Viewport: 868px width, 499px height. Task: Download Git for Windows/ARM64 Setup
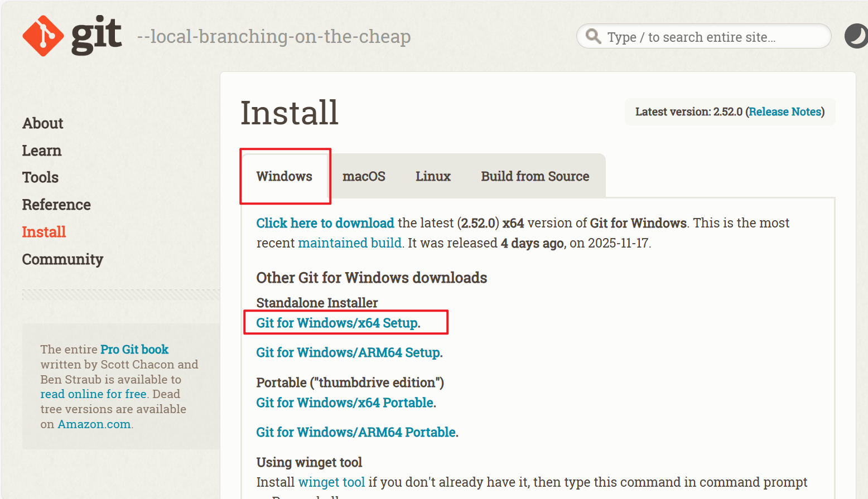click(348, 352)
